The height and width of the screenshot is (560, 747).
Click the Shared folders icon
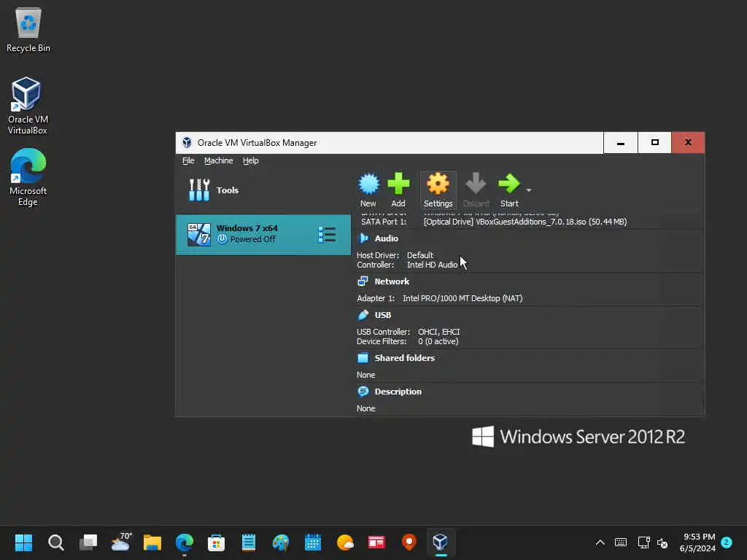(363, 357)
